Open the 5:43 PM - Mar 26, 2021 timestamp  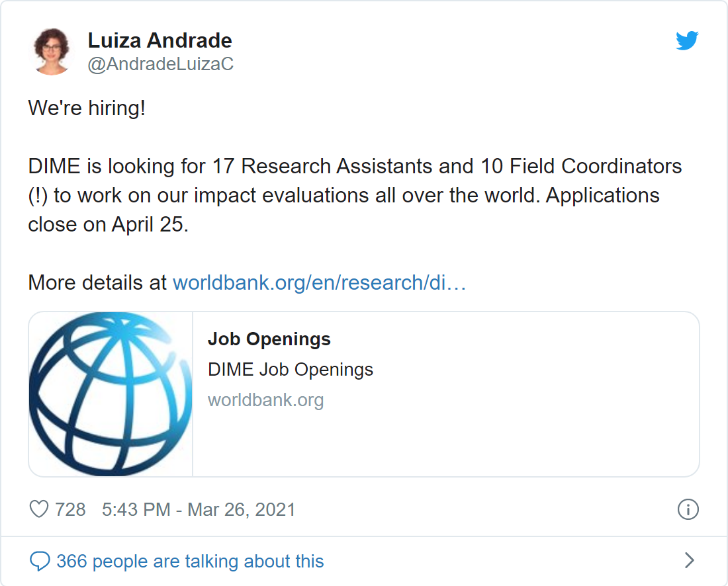point(199,509)
